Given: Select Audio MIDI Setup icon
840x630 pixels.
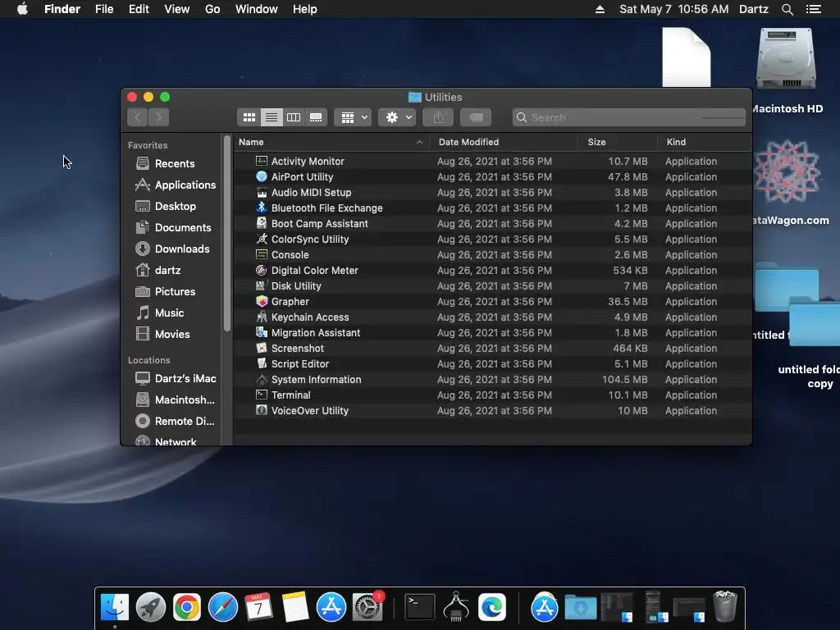Looking at the screenshot, I should tap(262, 192).
